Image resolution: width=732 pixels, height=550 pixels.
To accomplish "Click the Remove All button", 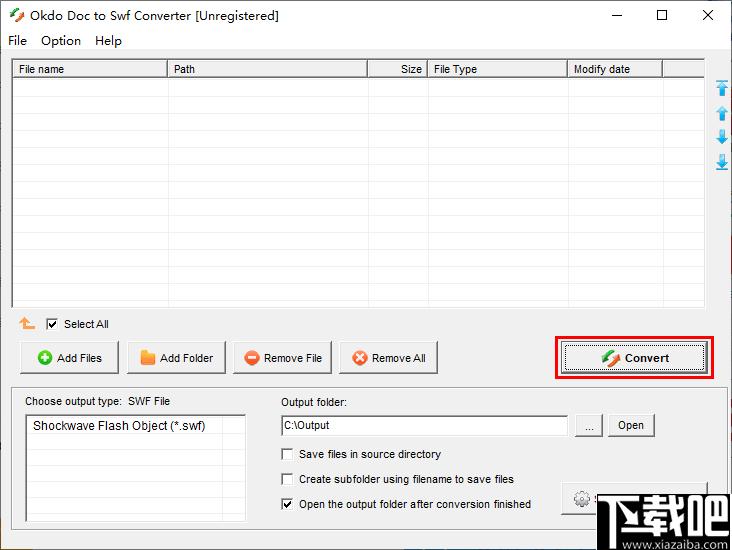I will 388,358.
